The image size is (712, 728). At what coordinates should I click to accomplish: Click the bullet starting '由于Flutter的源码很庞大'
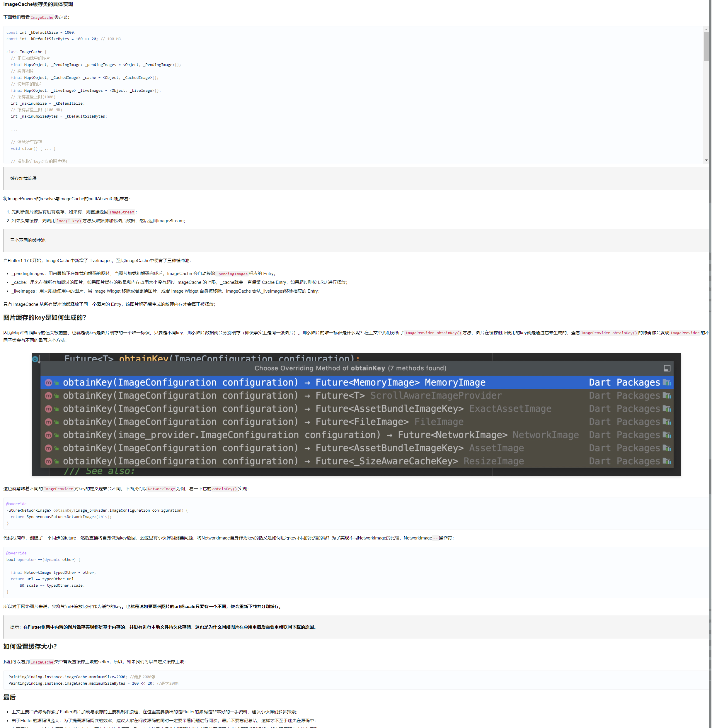164,720
